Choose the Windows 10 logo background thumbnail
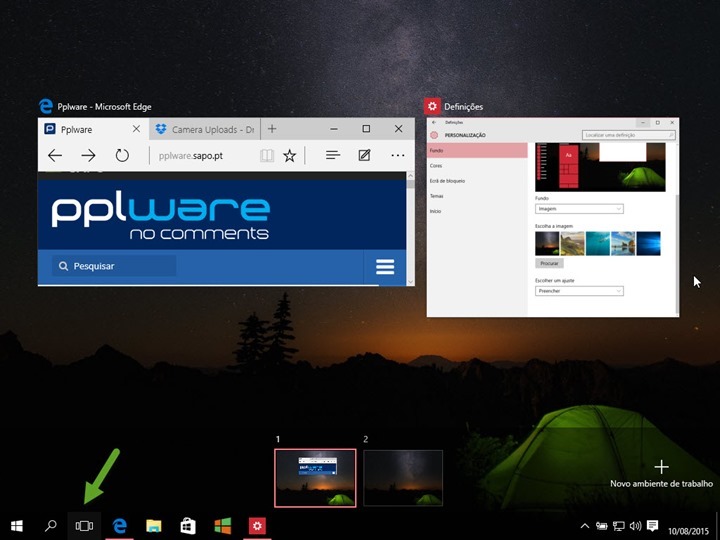The image size is (720, 540). coord(649,243)
